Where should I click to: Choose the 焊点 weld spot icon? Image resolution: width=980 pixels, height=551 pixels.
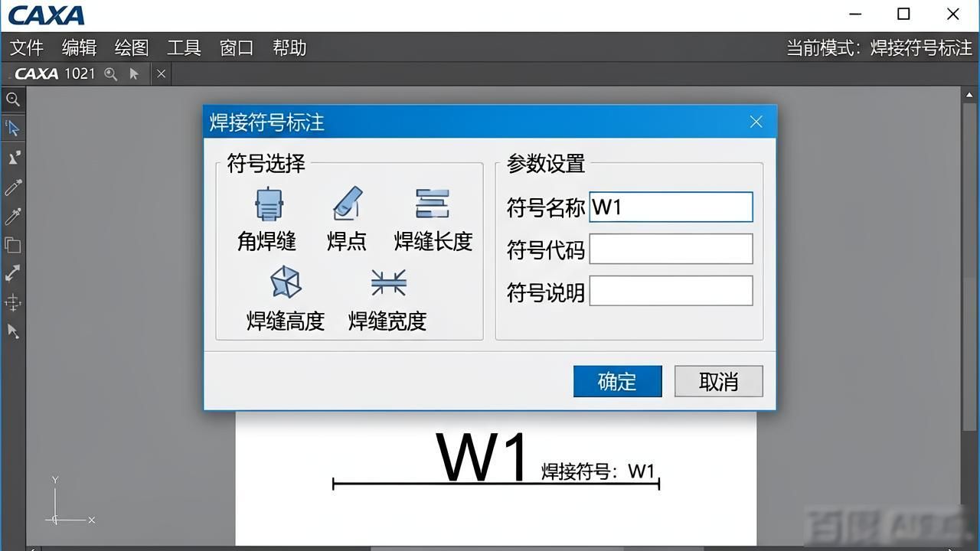[348, 204]
